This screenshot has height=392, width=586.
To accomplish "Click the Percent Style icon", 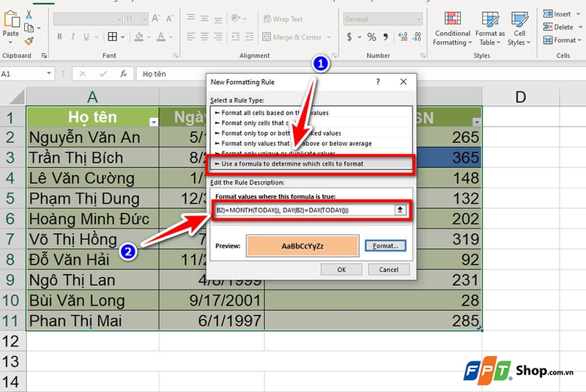I will (x=371, y=37).
